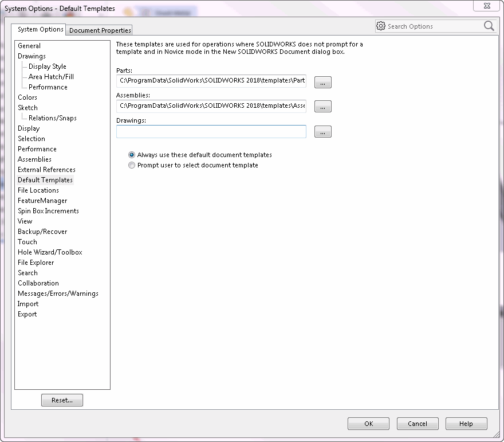Viewport: 504px width, 442px height.
Task: Select Hole Wizard/Toolbox option
Action: tap(50, 252)
